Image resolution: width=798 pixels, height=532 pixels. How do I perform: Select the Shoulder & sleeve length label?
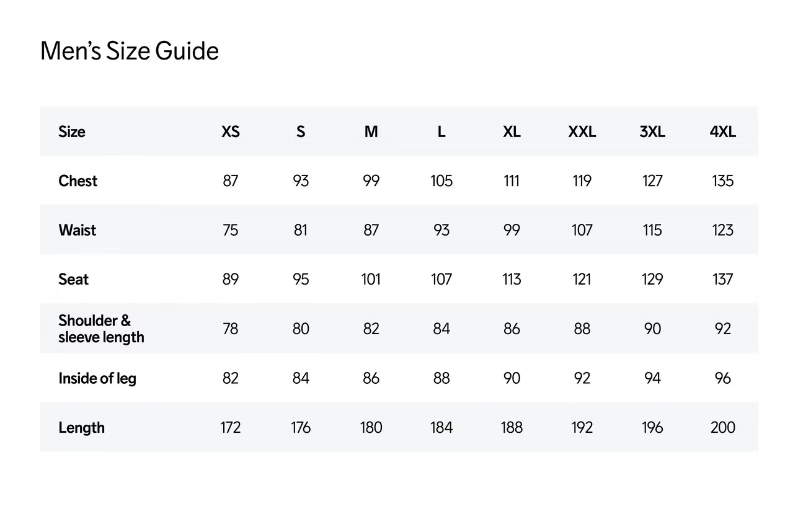coord(101,329)
